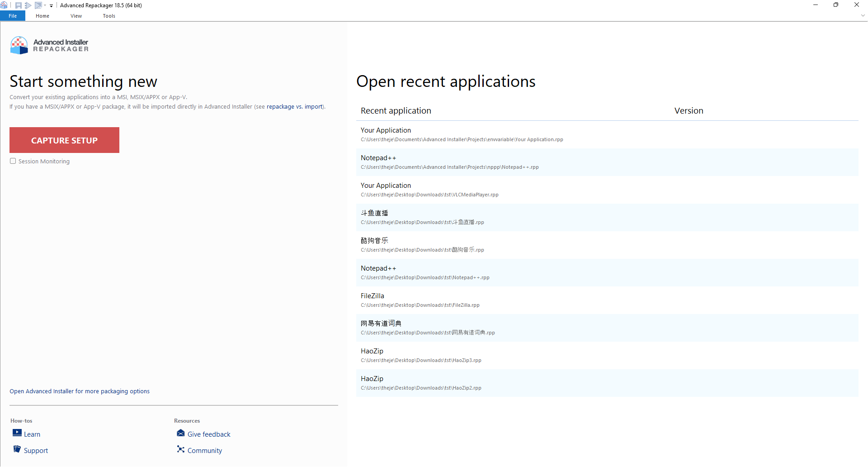Open Your Application VLCMediaPlayer.rpp entry
The width and height of the screenshot is (868, 467).
point(607,190)
